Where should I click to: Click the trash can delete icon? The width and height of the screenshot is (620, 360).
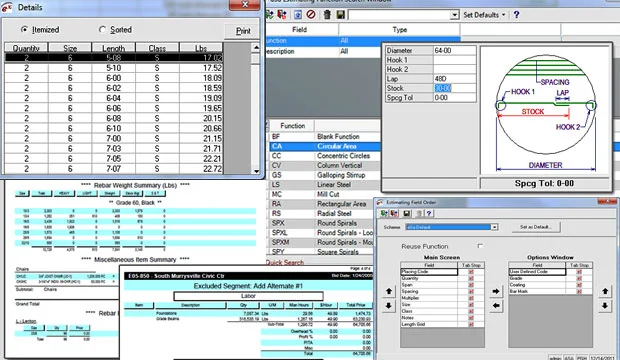click(327, 15)
